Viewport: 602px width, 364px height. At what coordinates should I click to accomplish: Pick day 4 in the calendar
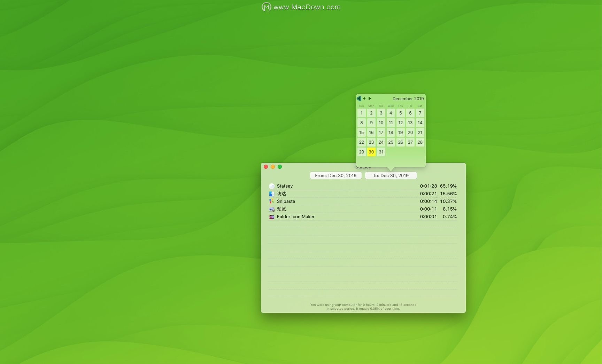tap(391, 113)
